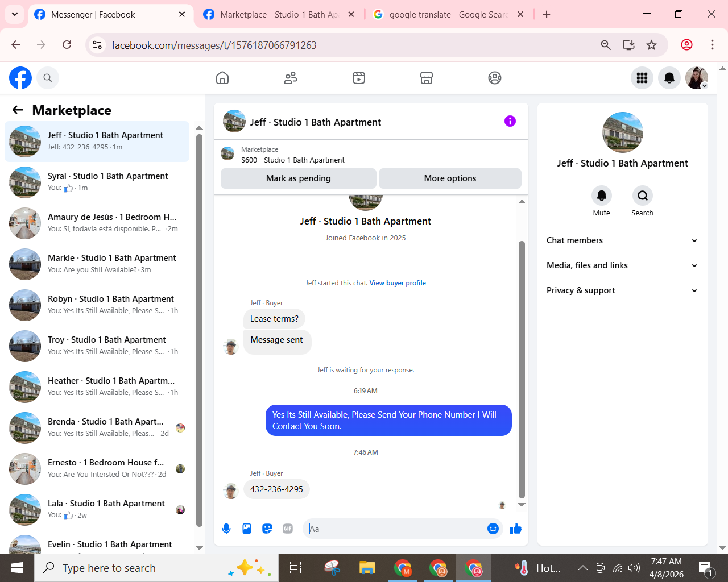Click Jeff's phone number message 432-236-4295
The height and width of the screenshot is (582, 728).
276,489
